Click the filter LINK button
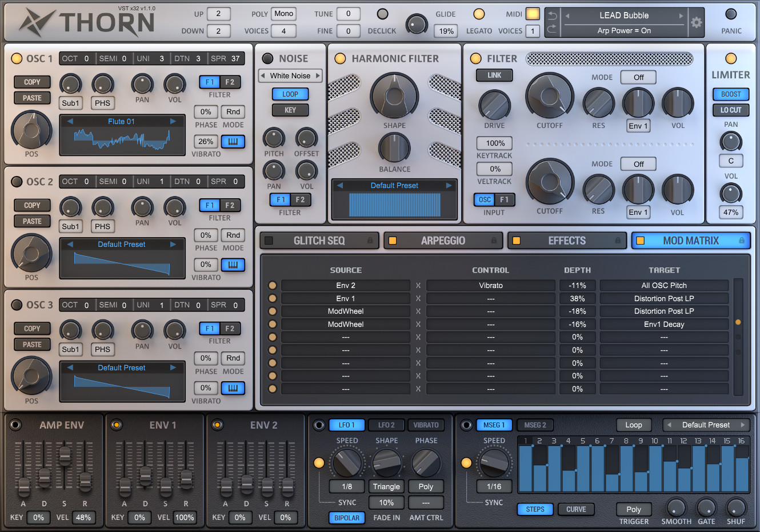The image size is (760, 532). pyautogui.click(x=494, y=75)
